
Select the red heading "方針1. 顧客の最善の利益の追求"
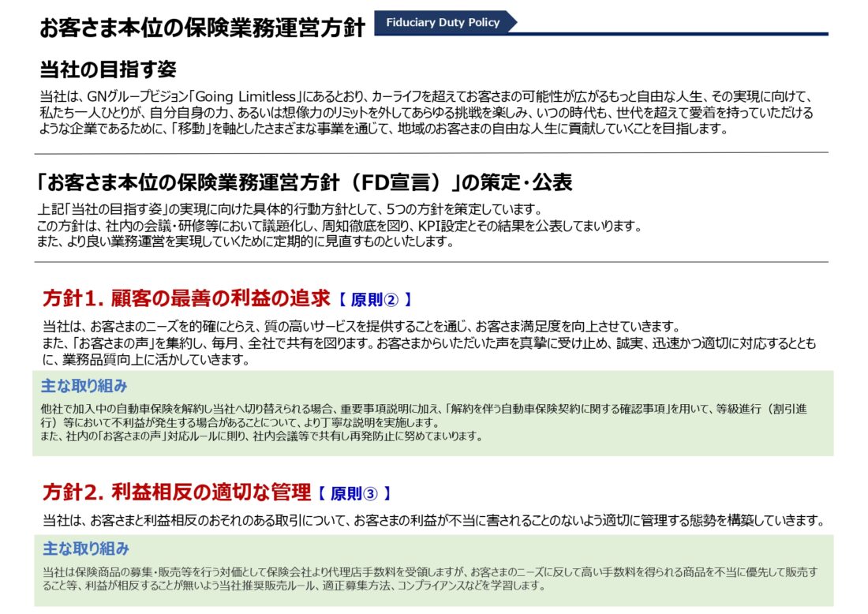click(186, 298)
